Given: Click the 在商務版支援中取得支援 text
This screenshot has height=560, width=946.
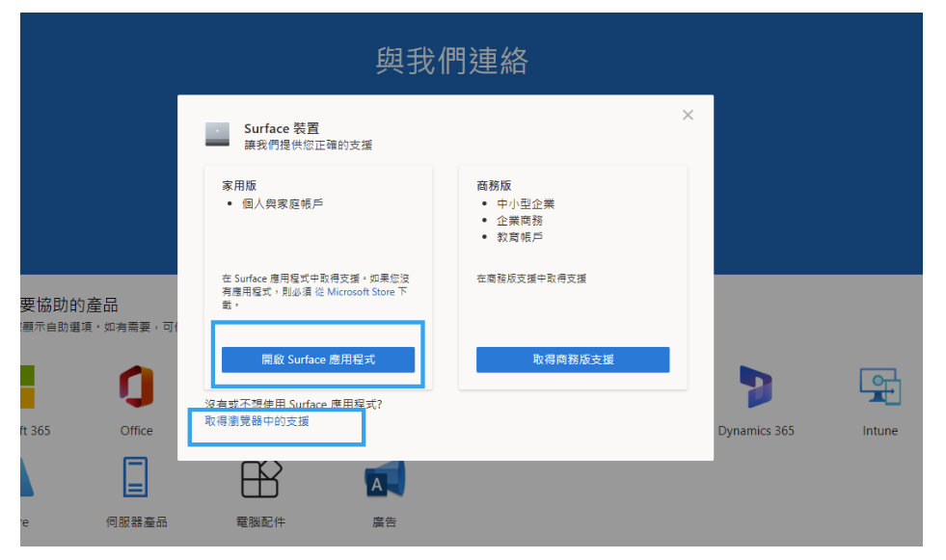Looking at the screenshot, I should [x=531, y=279].
